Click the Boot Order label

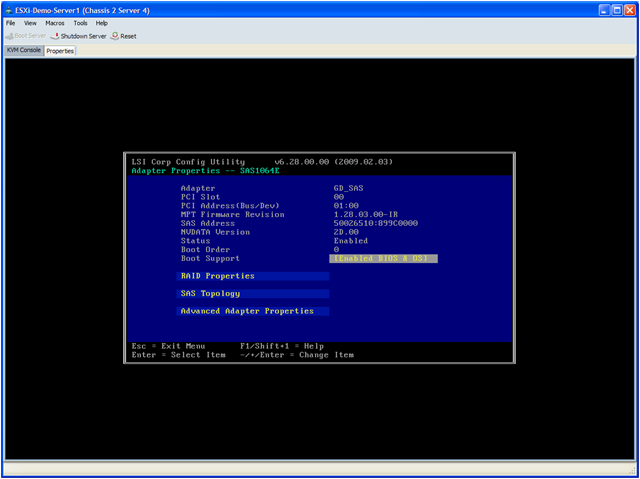(205, 250)
